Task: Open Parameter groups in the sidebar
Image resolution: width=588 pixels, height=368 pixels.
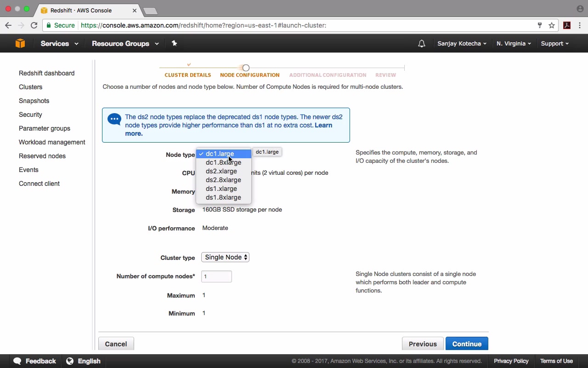Action: [45, 128]
